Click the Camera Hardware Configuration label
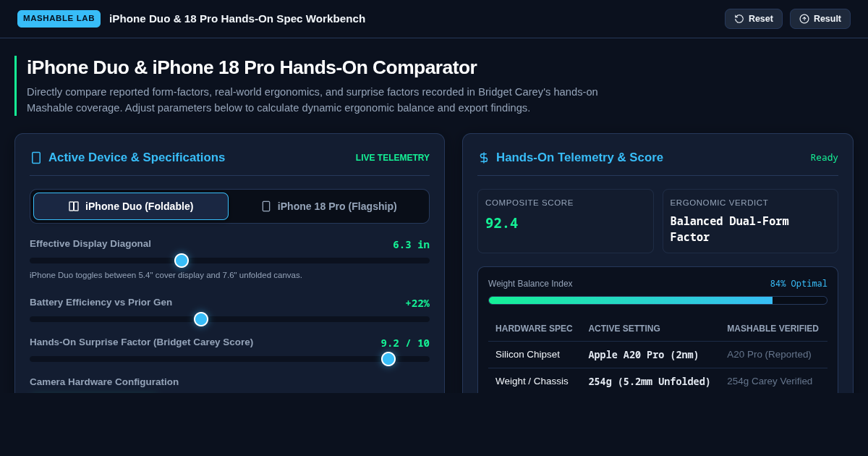 click(x=104, y=382)
